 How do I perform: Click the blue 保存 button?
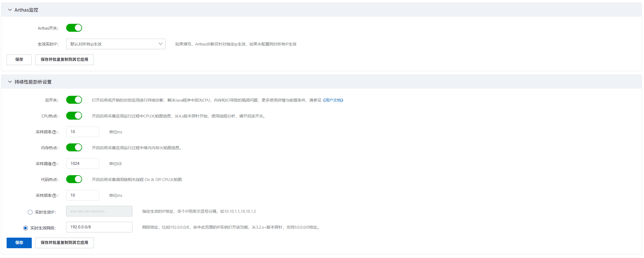tap(19, 243)
